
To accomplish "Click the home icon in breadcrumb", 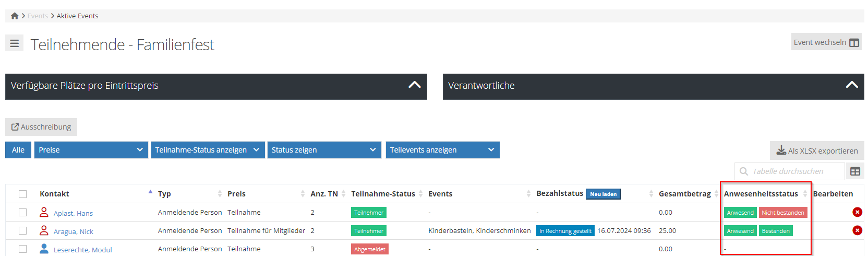I will (x=15, y=16).
